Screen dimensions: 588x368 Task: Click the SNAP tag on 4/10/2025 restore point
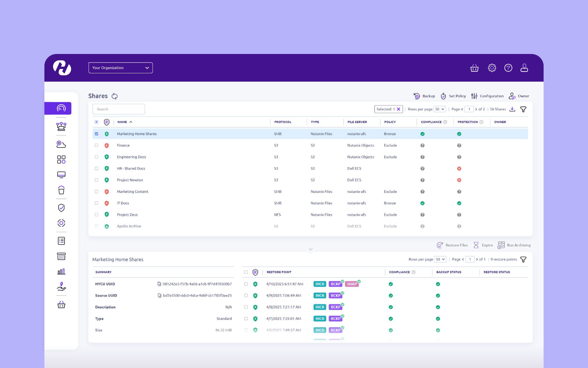(x=352, y=284)
